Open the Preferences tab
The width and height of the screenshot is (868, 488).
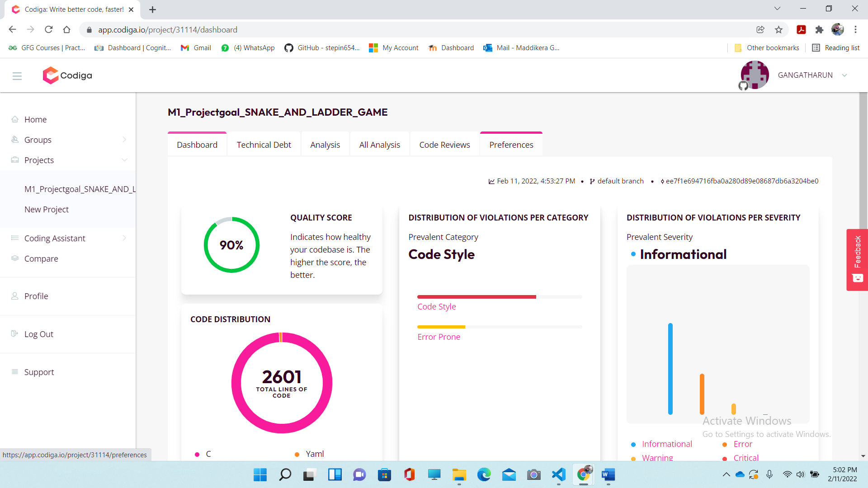click(x=511, y=145)
